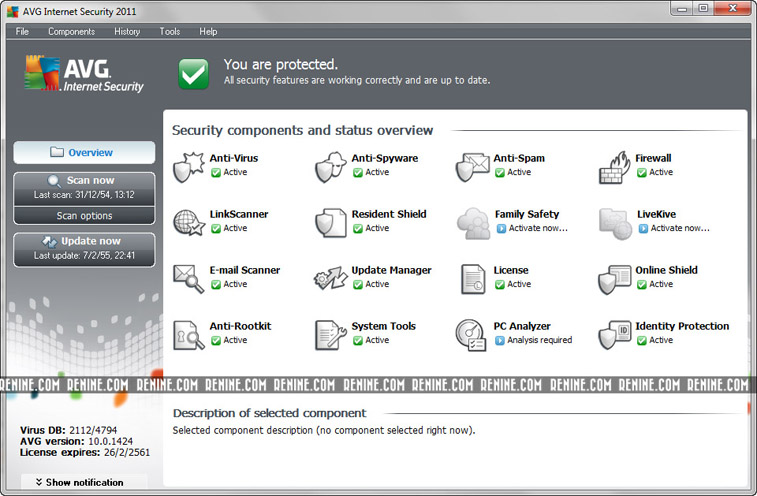
Task: Click the AVG title bar application icon
Action: tap(13, 11)
